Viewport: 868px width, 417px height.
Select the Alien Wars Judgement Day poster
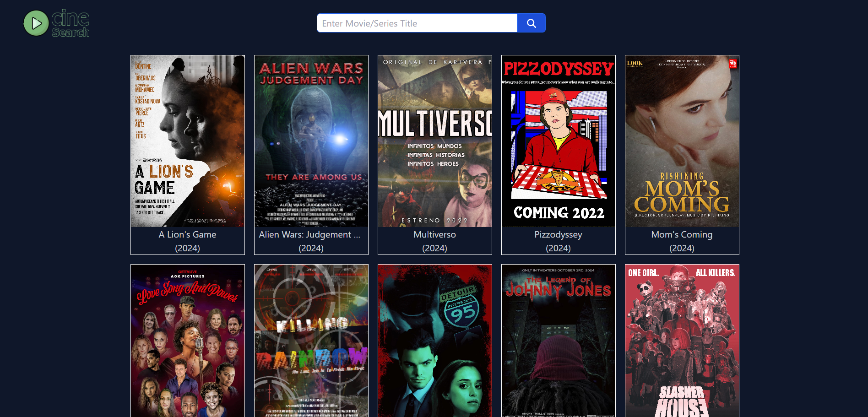(311, 141)
